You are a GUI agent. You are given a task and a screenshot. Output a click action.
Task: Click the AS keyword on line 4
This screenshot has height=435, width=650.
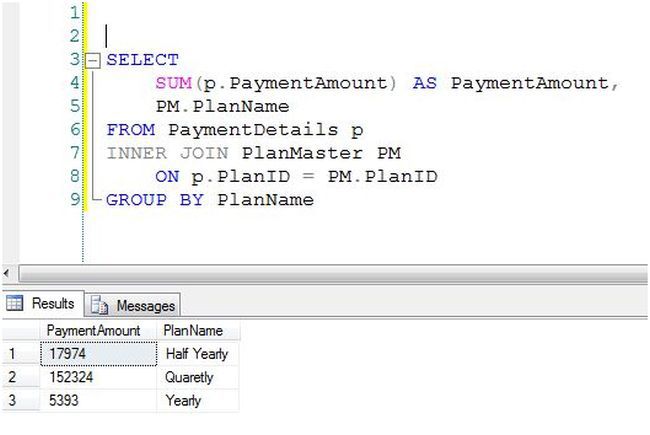pos(424,83)
